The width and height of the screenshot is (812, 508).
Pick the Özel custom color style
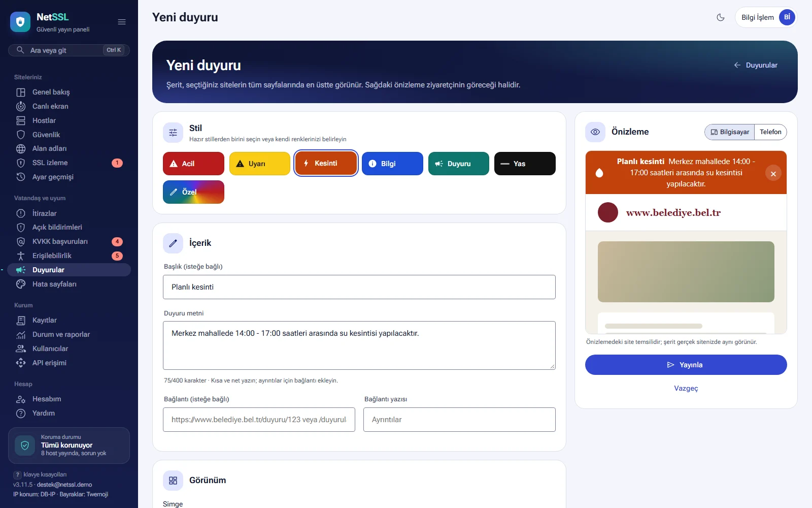click(193, 192)
